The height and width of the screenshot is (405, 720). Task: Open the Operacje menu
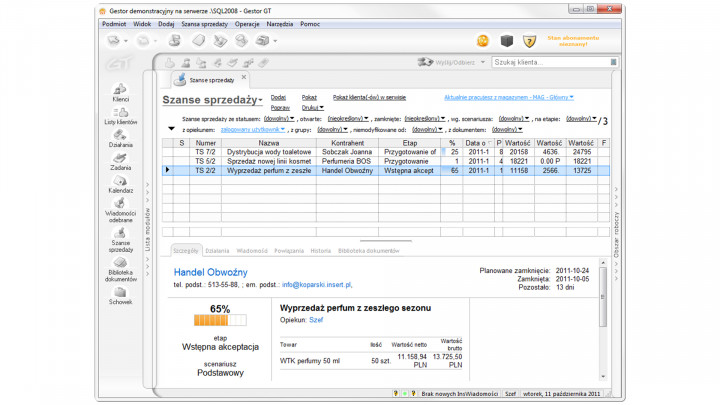[x=247, y=22]
